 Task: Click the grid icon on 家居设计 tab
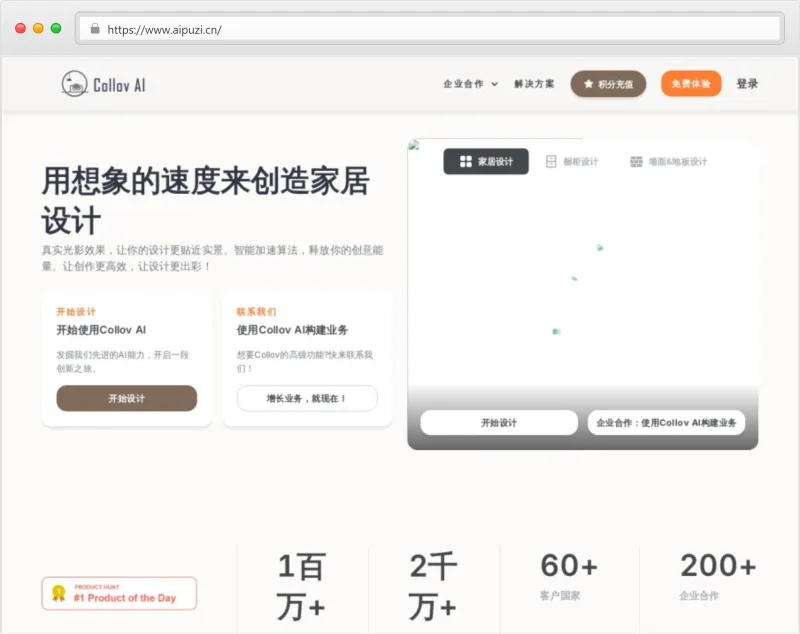[466, 162]
